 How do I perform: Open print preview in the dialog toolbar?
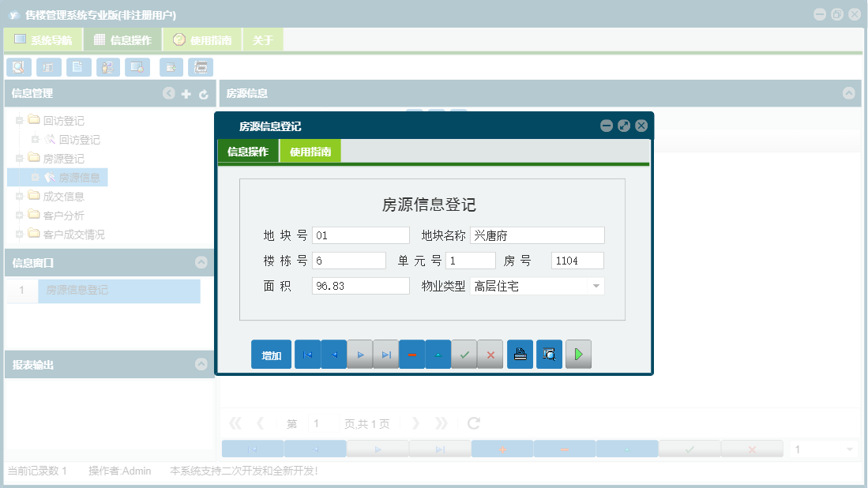click(549, 355)
